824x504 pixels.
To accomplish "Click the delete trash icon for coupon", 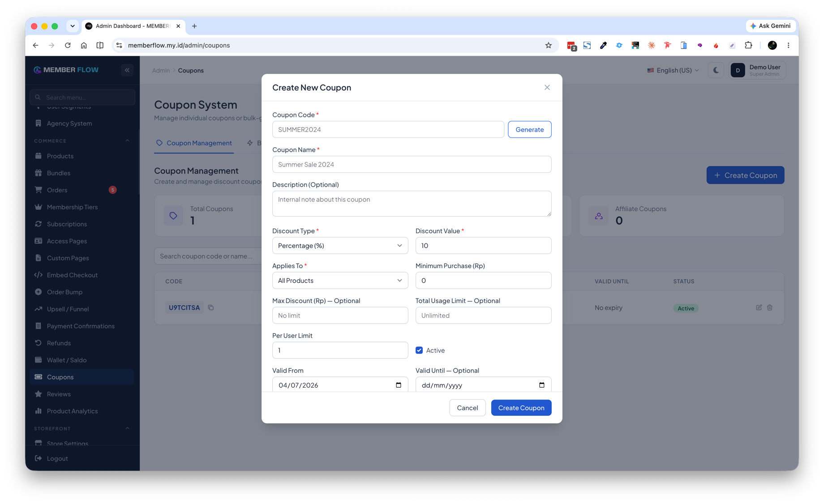I will pos(770,308).
